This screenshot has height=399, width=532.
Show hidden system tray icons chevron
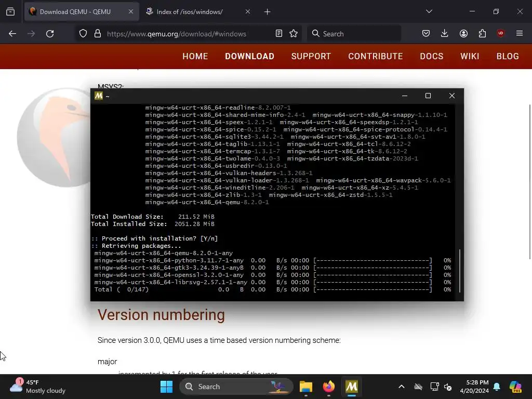[x=402, y=387]
